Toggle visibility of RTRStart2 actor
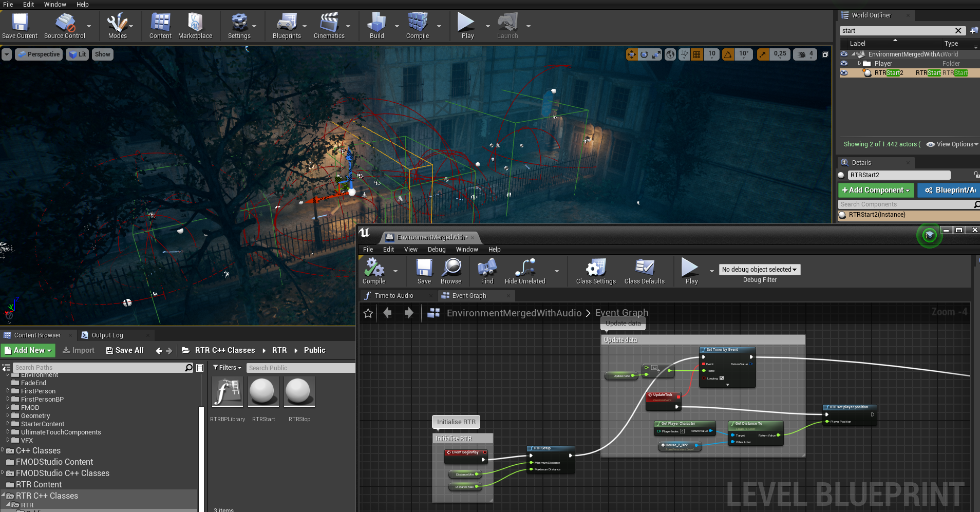 (844, 73)
